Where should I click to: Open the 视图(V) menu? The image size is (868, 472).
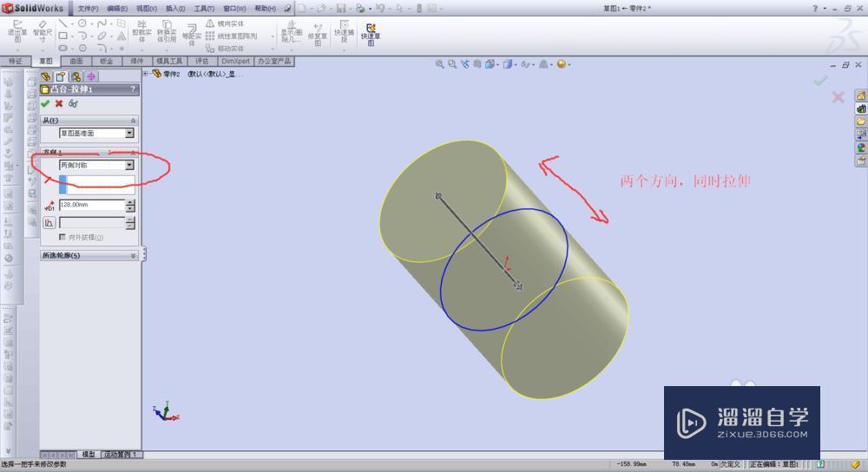click(x=147, y=9)
